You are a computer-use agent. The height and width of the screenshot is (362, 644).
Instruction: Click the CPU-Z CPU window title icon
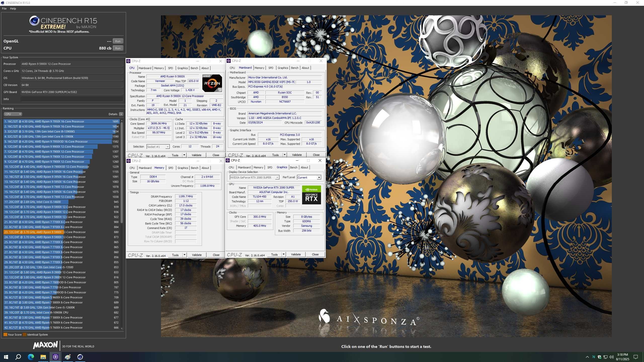coord(128,61)
